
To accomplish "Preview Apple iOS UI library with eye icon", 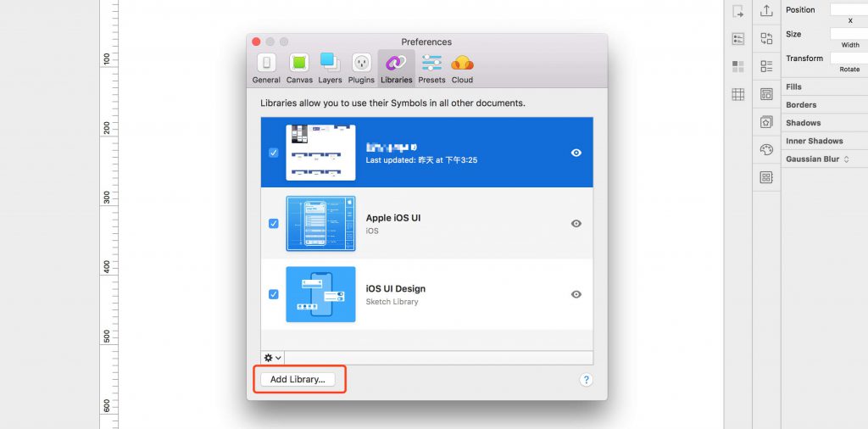I will point(576,224).
